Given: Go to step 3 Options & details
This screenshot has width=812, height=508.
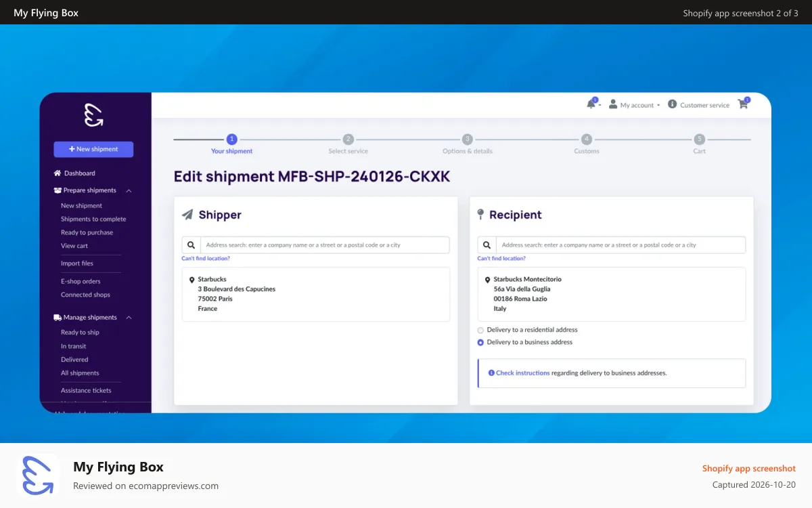Looking at the screenshot, I should pyautogui.click(x=468, y=144).
